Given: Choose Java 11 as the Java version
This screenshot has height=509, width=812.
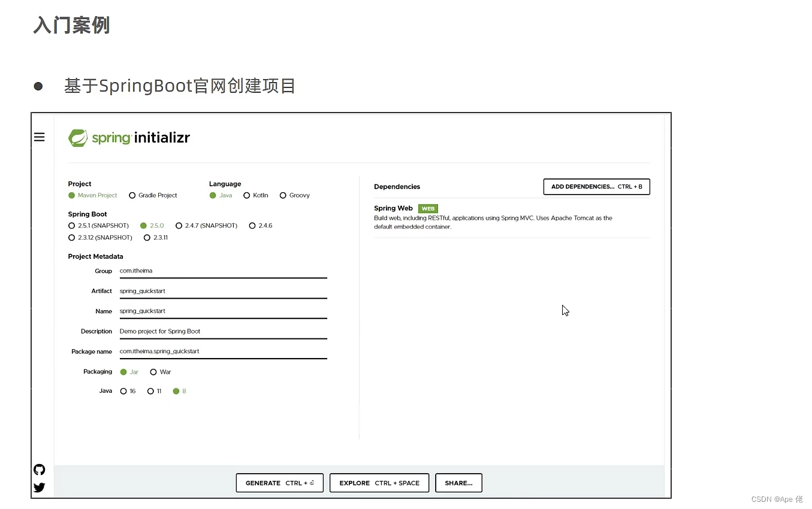Looking at the screenshot, I should coord(149,391).
